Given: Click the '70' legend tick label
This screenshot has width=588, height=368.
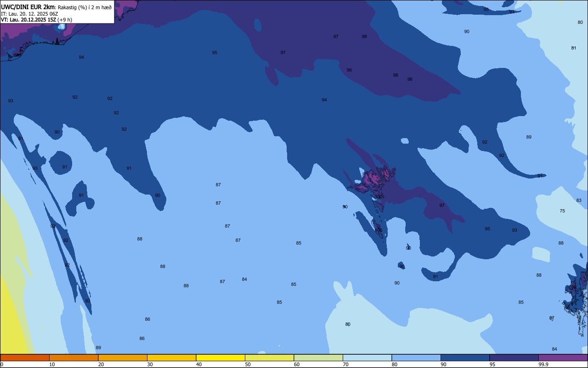Looking at the screenshot, I should click(345, 364).
